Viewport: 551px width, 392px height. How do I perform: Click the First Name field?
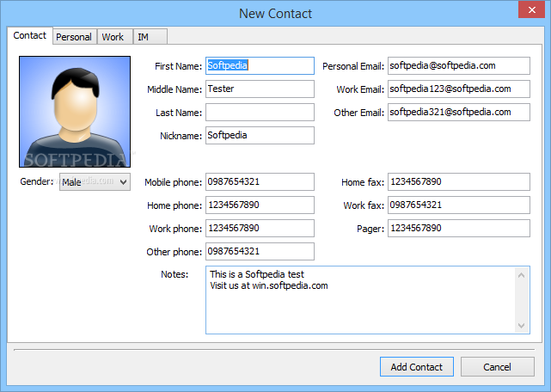260,65
